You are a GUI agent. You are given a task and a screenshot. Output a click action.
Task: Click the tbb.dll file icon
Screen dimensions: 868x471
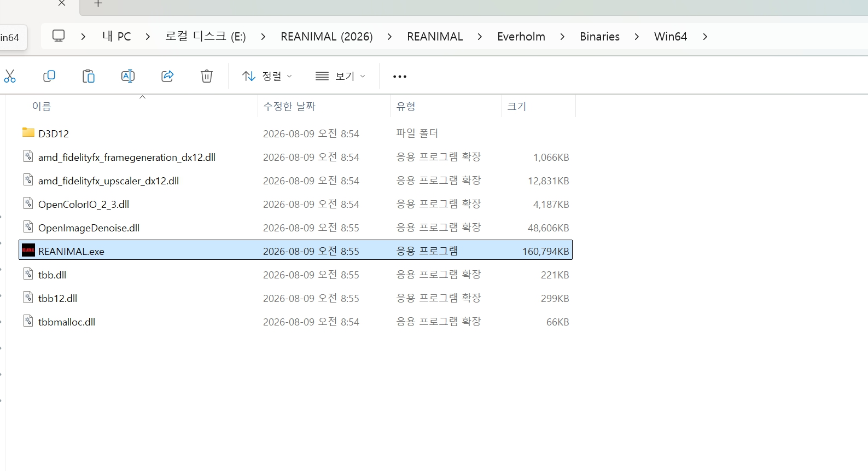point(28,274)
